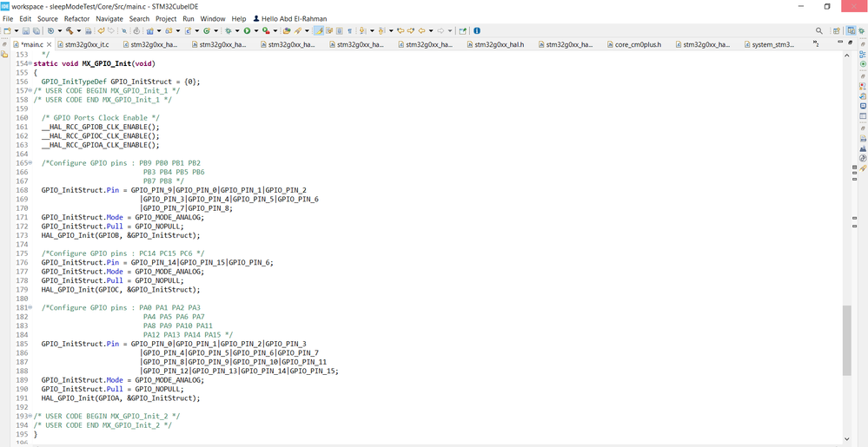Click the External Tools run icon with red toolbox

pyautogui.click(x=266, y=30)
